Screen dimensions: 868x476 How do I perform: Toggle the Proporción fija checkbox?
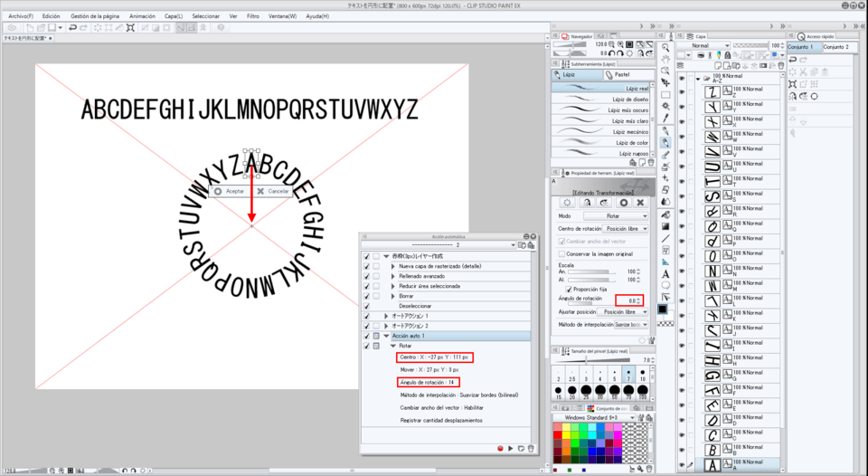coord(568,289)
